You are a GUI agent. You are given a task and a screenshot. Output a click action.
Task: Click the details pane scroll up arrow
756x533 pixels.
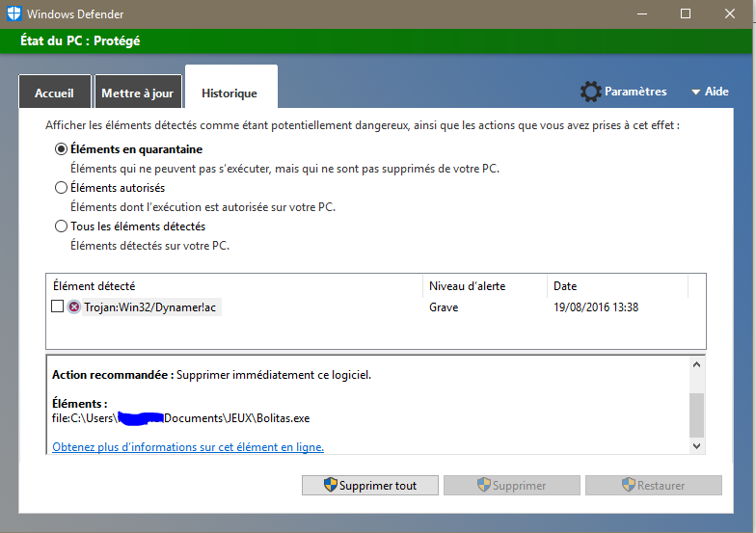click(696, 364)
